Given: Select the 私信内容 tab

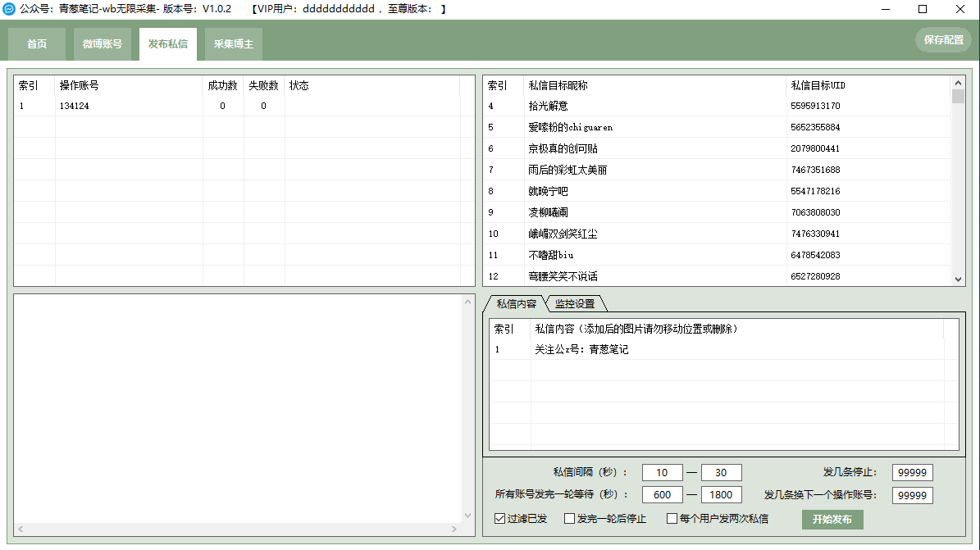Looking at the screenshot, I should coord(519,302).
